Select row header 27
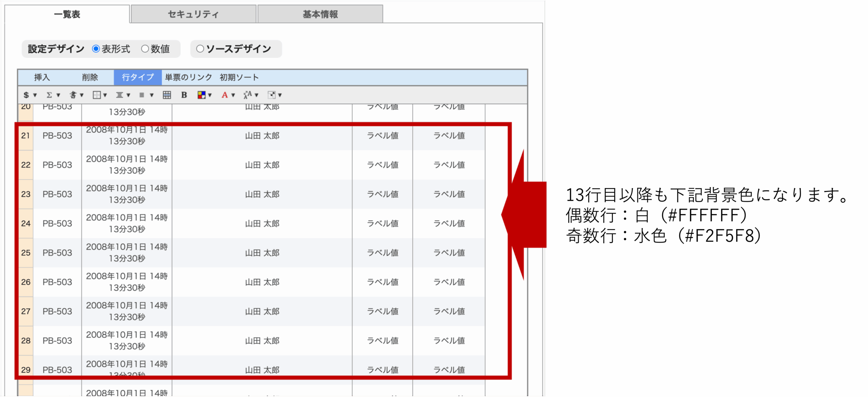This screenshot has width=868, height=397. point(26,312)
